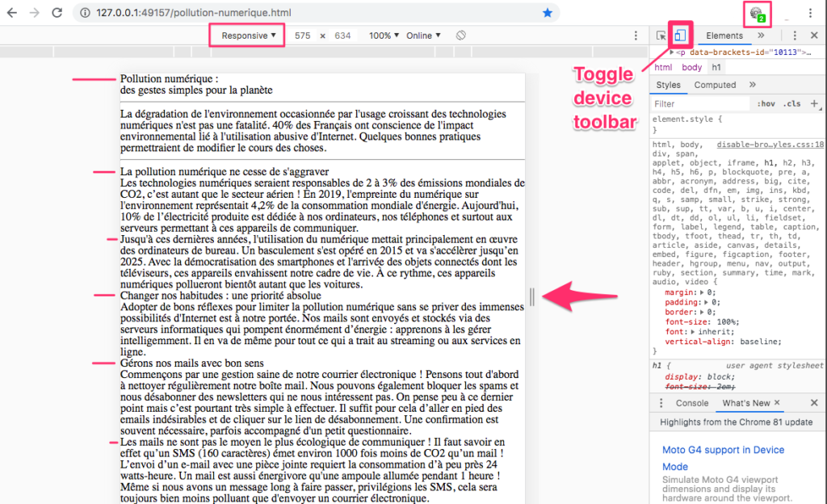Activate the inspect element picker tool

pyautogui.click(x=661, y=36)
